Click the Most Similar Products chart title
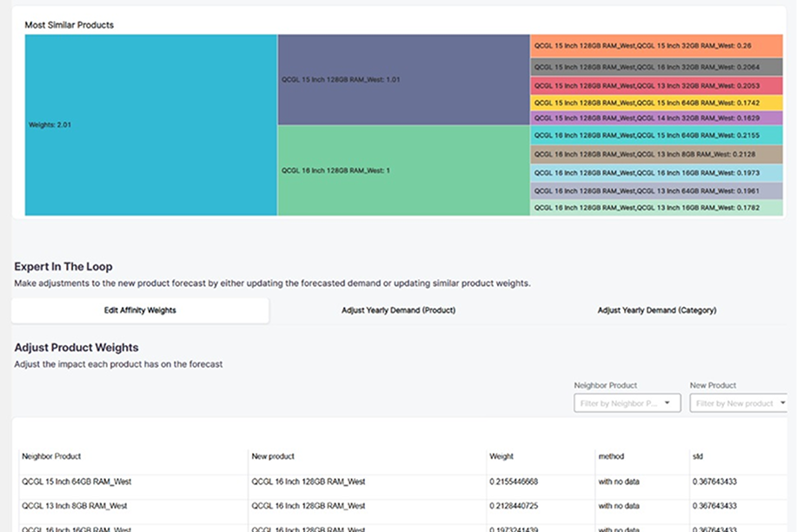The height and width of the screenshot is (532, 797). point(70,25)
